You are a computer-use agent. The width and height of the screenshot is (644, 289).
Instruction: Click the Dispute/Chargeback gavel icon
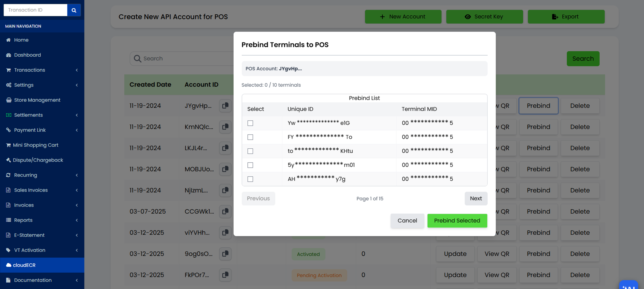click(x=9, y=160)
